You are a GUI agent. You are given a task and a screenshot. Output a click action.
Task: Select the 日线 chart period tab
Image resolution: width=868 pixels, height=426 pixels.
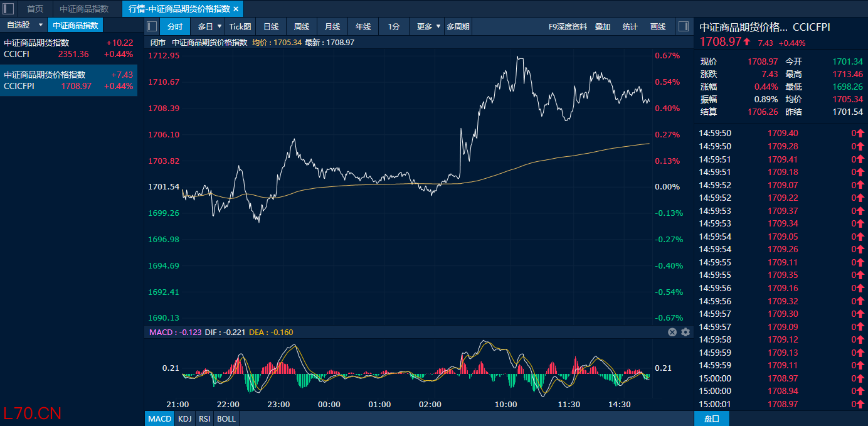click(x=271, y=26)
